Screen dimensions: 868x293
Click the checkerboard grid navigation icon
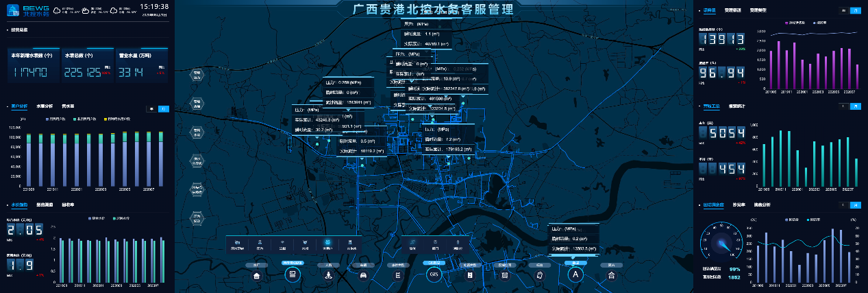504,275
